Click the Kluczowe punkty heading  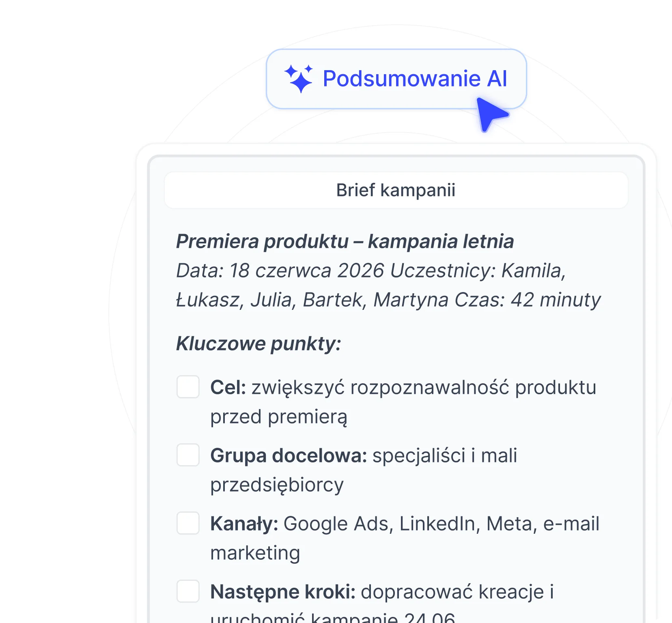[258, 344]
